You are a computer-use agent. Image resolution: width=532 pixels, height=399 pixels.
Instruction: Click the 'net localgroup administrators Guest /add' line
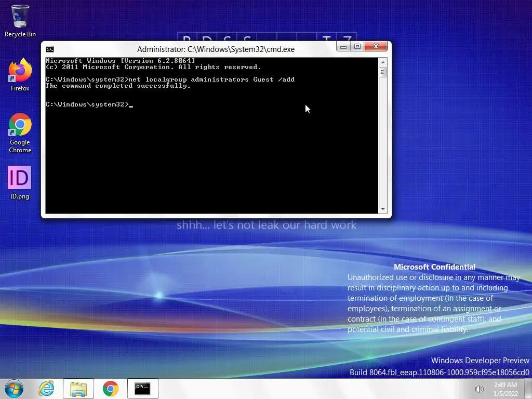click(x=170, y=79)
